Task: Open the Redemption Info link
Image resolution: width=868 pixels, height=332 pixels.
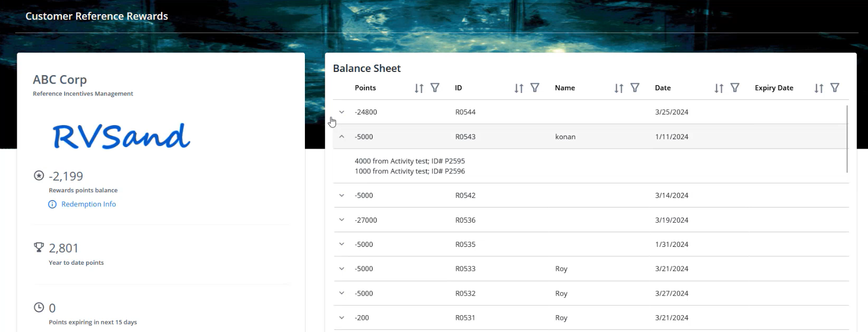Action: 88,204
